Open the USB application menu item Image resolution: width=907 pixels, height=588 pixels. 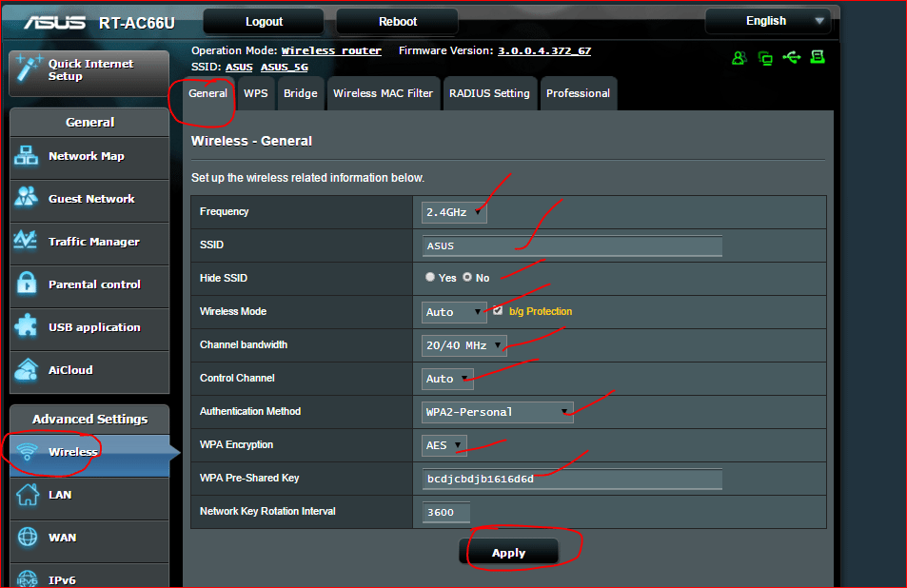point(89,327)
